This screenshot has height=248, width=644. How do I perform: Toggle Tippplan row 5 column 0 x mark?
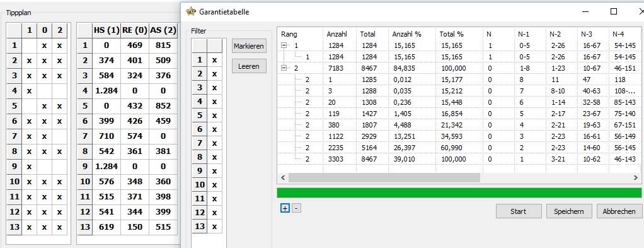pos(44,105)
